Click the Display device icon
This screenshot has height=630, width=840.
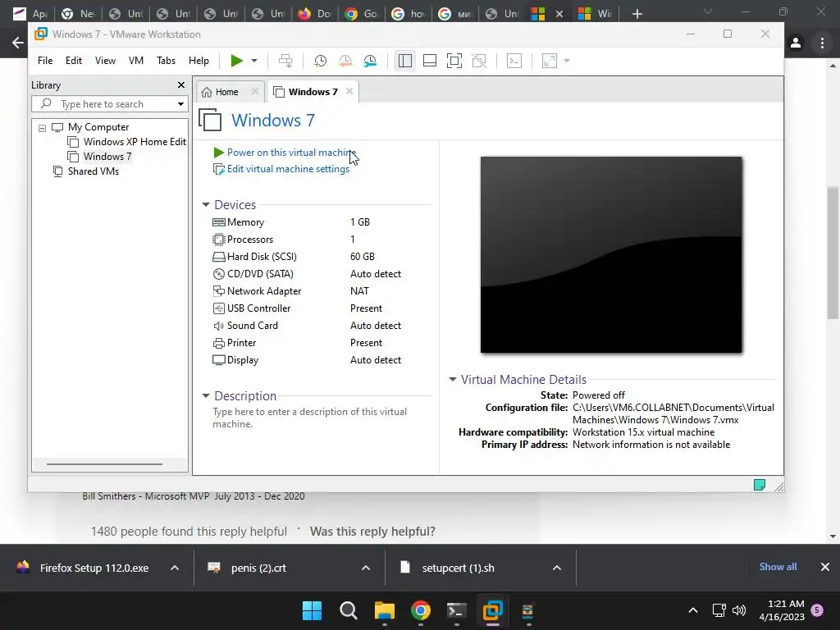[218, 360]
